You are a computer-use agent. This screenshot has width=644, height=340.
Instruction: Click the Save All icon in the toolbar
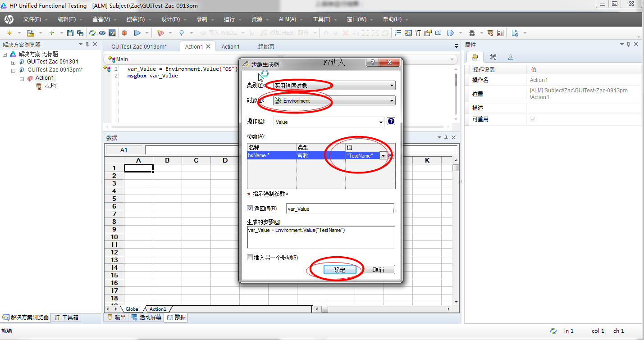tap(80, 33)
